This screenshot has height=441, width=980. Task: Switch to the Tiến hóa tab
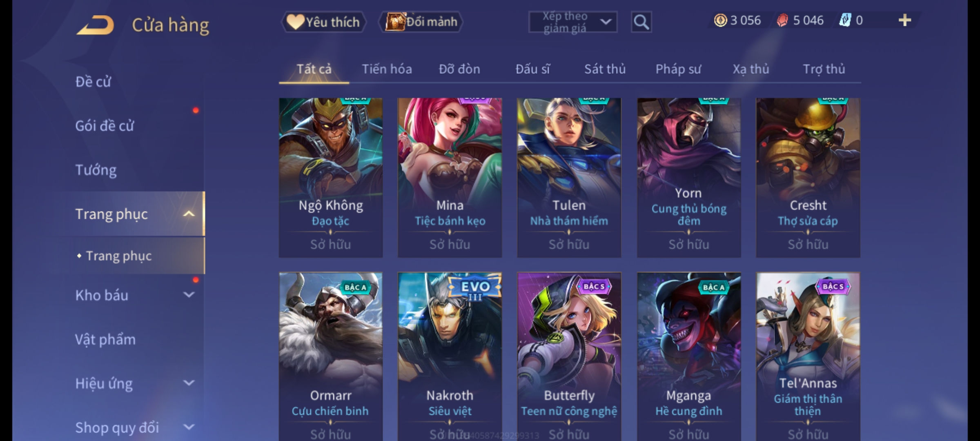pyautogui.click(x=387, y=69)
